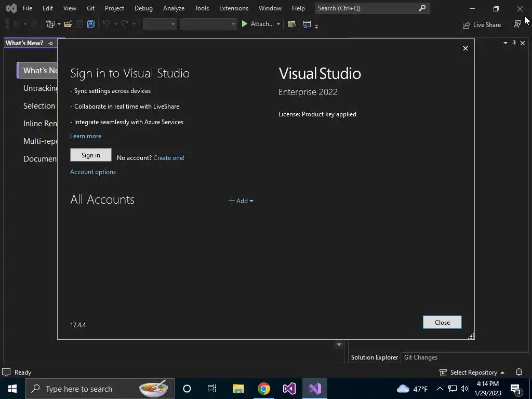Screen dimensions: 532x399
Task: Open the Analyze menu
Action: [x=174, y=8]
